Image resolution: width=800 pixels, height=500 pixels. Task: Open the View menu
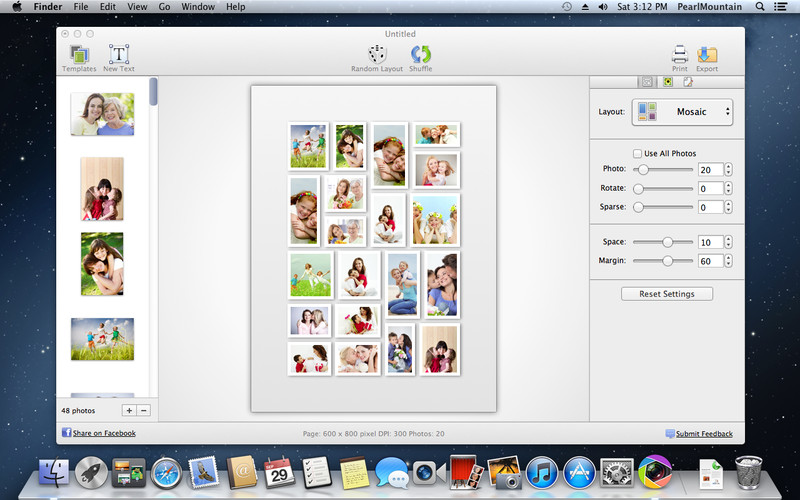click(x=137, y=7)
